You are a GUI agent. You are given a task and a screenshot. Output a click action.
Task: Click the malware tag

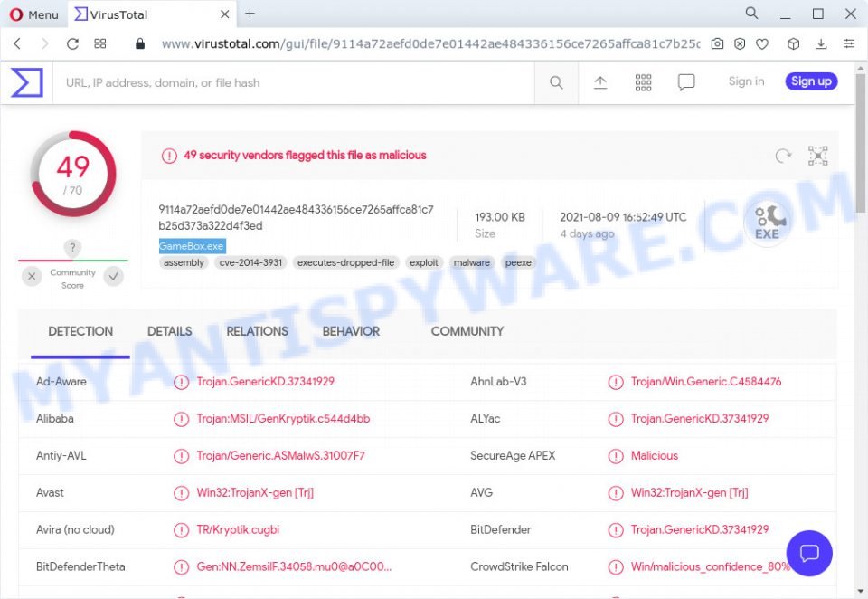[x=472, y=262]
